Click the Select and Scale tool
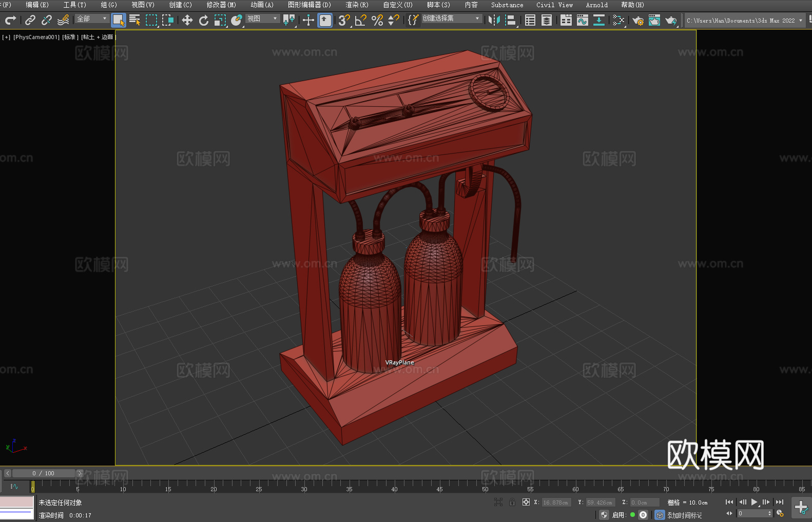Viewport: 812px width, 522px height. 220,20
